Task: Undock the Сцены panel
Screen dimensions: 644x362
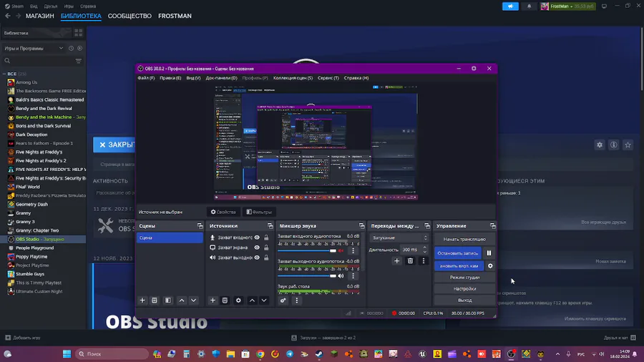Action: tap(200, 226)
